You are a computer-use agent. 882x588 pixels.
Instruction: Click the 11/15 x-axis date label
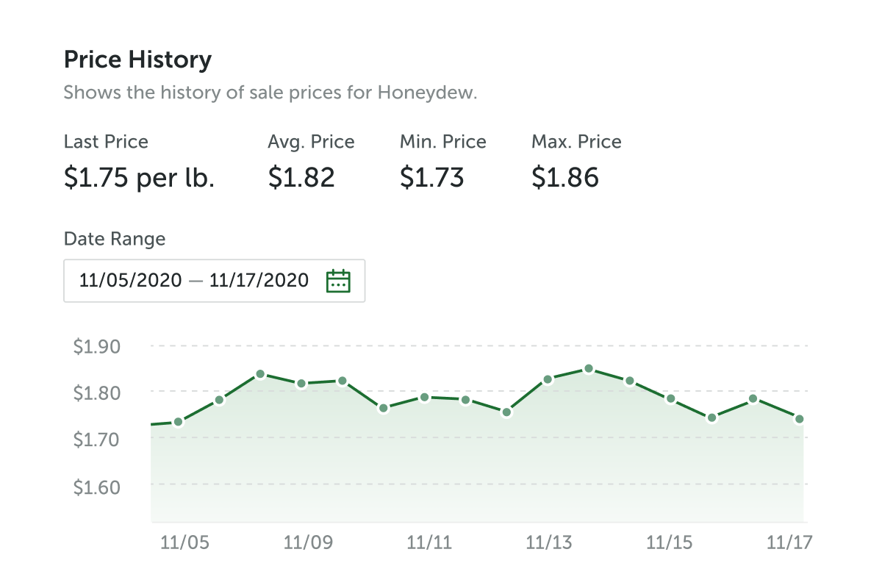coord(669,543)
